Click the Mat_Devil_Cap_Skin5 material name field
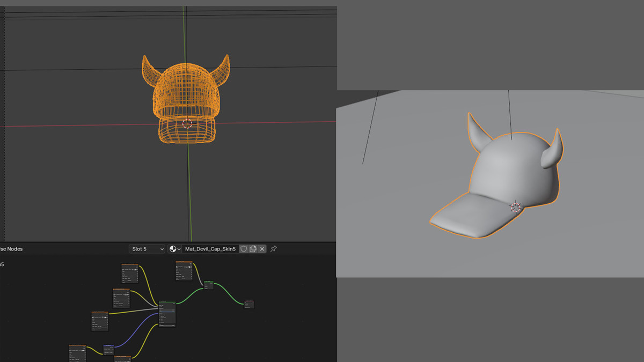Viewport: 644px width, 362px height. tap(210, 249)
